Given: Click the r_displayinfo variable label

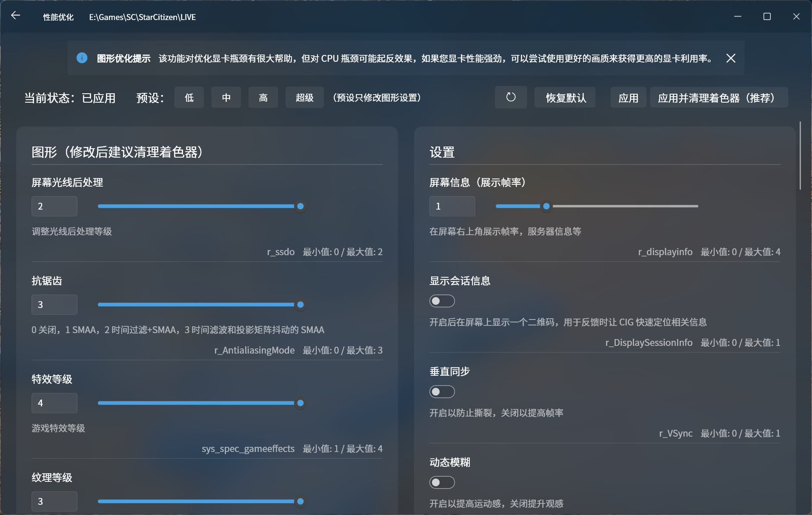Looking at the screenshot, I should point(665,252).
